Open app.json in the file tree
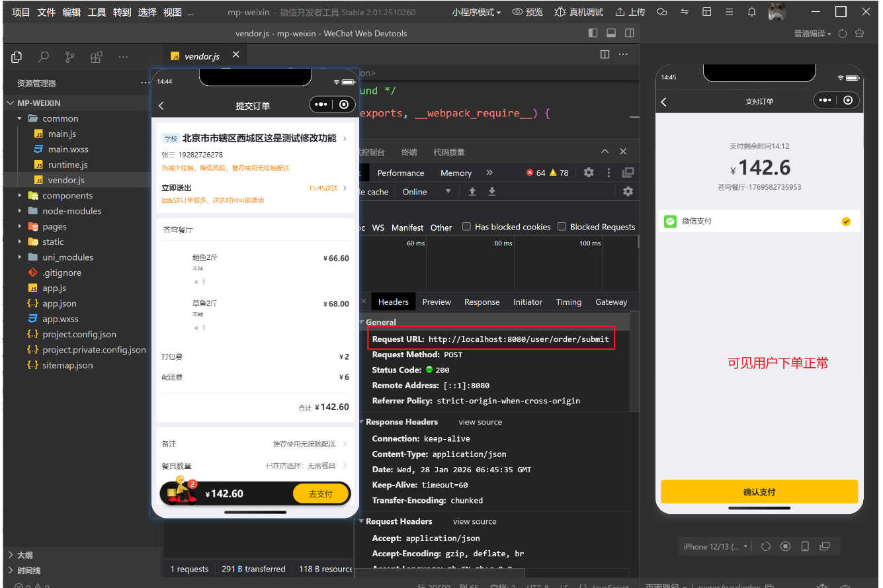This screenshot has height=588, width=883. pos(60,304)
